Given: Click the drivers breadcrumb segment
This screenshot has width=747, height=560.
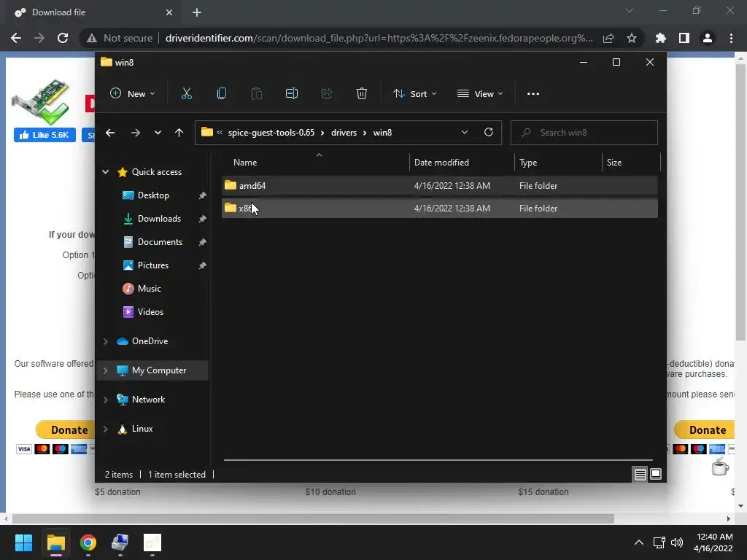Looking at the screenshot, I should coord(344,133).
